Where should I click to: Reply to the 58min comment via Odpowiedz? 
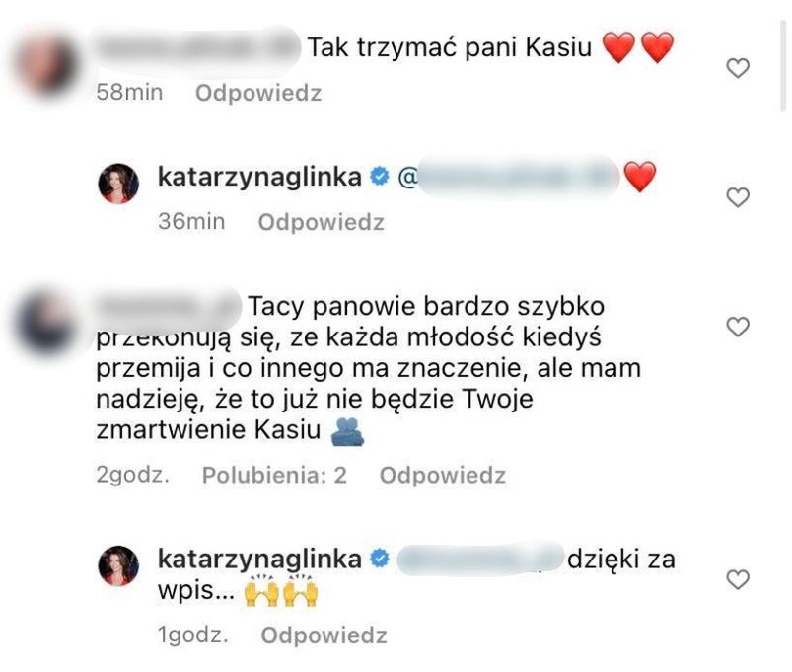pos(258,93)
